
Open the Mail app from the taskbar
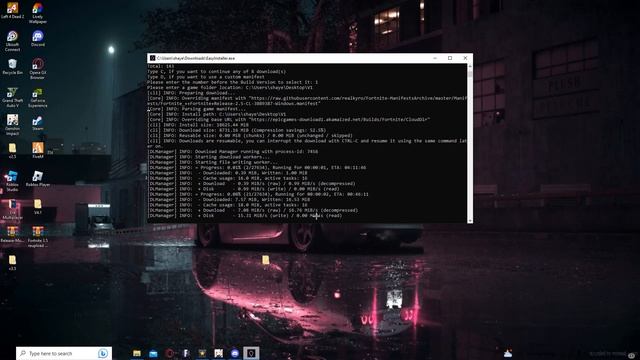coord(153,353)
